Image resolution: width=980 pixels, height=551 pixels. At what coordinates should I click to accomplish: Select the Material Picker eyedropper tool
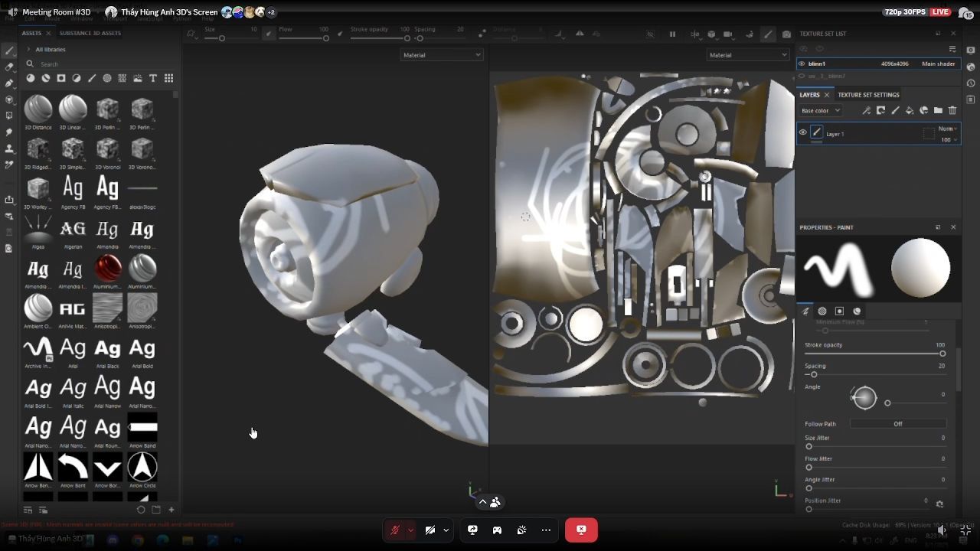tap(9, 165)
